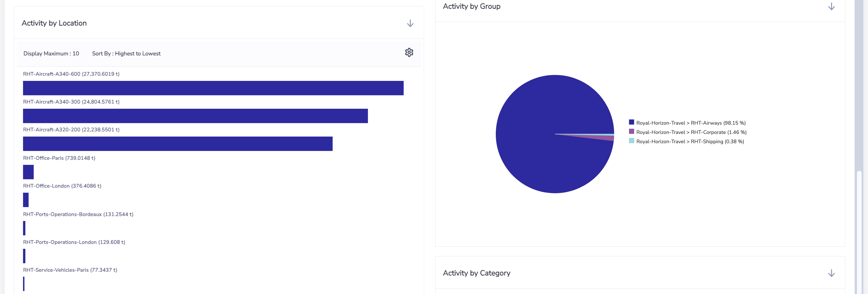The image size is (868, 294).
Task: Click RHT-Airways legend text entry
Action: [690, 123]
